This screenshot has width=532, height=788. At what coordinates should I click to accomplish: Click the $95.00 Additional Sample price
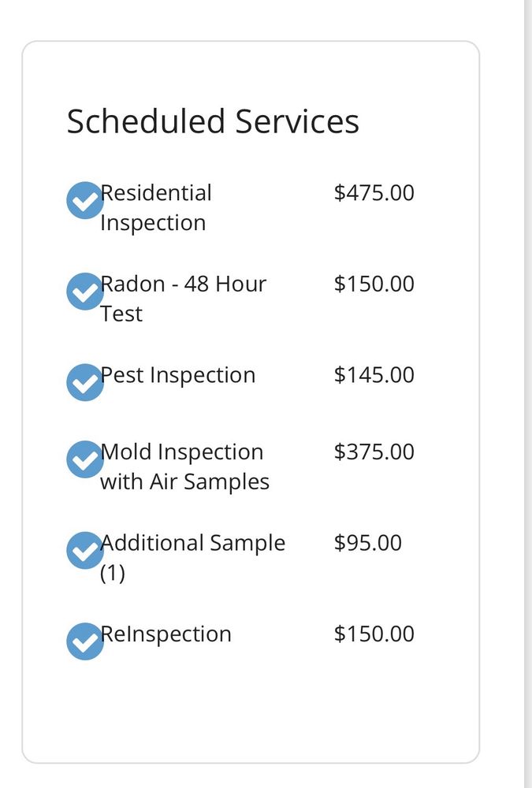coord(368,542)
